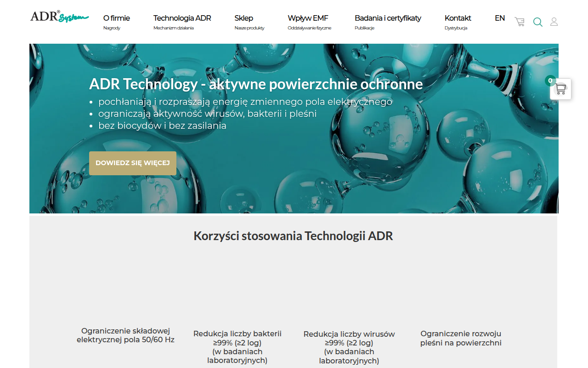Open the O firmie menu
588x368 pixels.
pyautogui.click(x=117, y=18)
